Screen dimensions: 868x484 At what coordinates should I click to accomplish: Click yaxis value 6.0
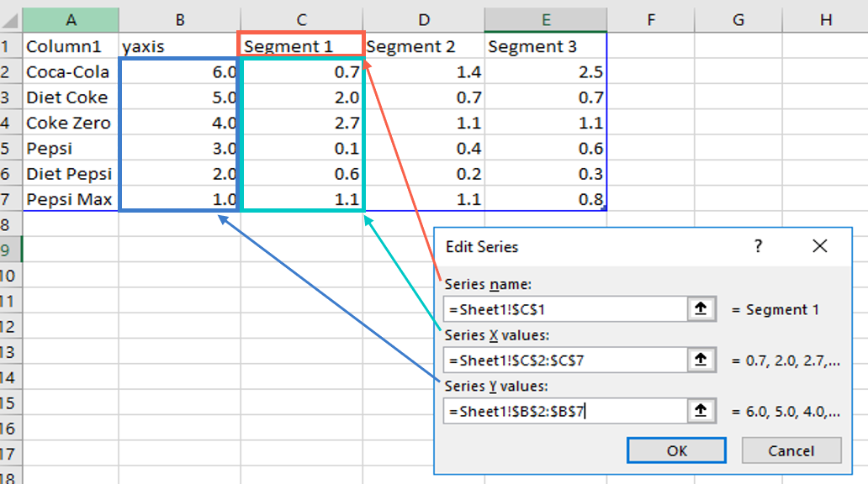click(180, 72)
